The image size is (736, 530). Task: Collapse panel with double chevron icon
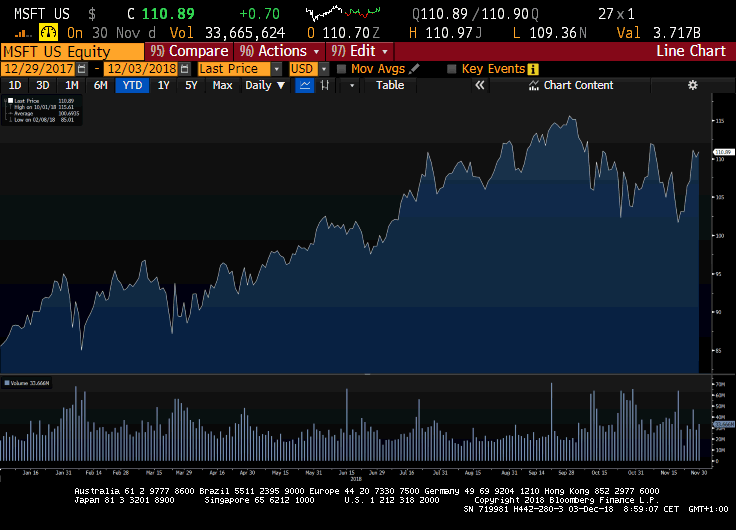click(479, 85)
